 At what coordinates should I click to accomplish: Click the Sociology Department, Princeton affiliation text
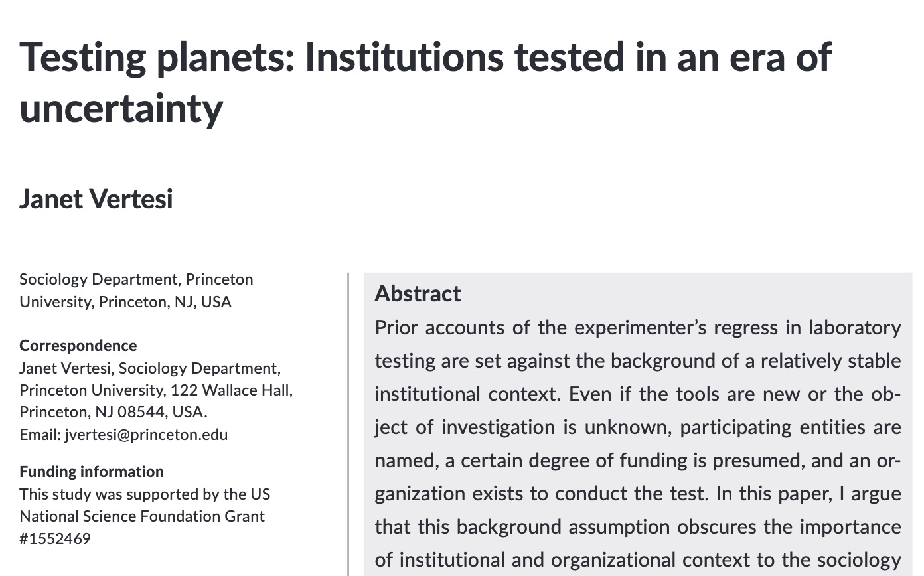(136, 279)
